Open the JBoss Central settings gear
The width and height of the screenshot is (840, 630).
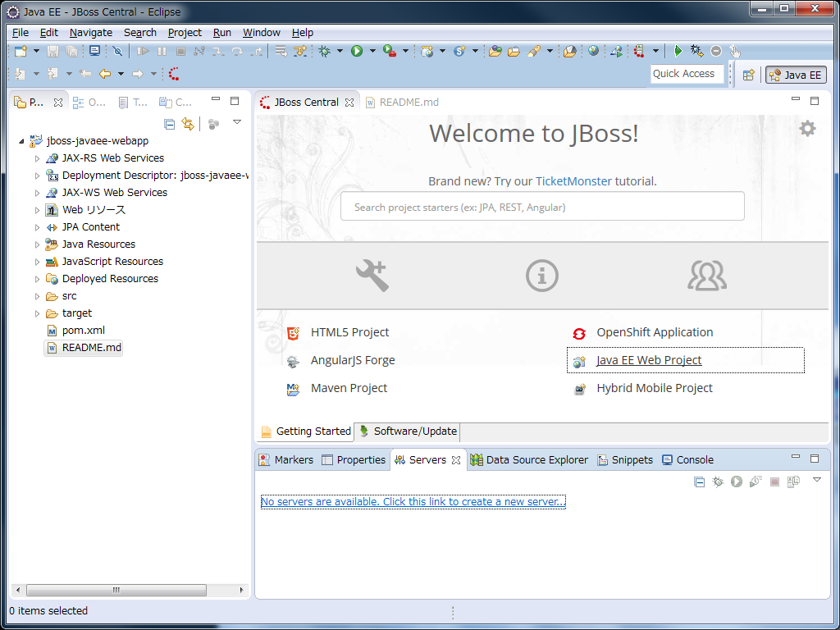tap(806, 128)
